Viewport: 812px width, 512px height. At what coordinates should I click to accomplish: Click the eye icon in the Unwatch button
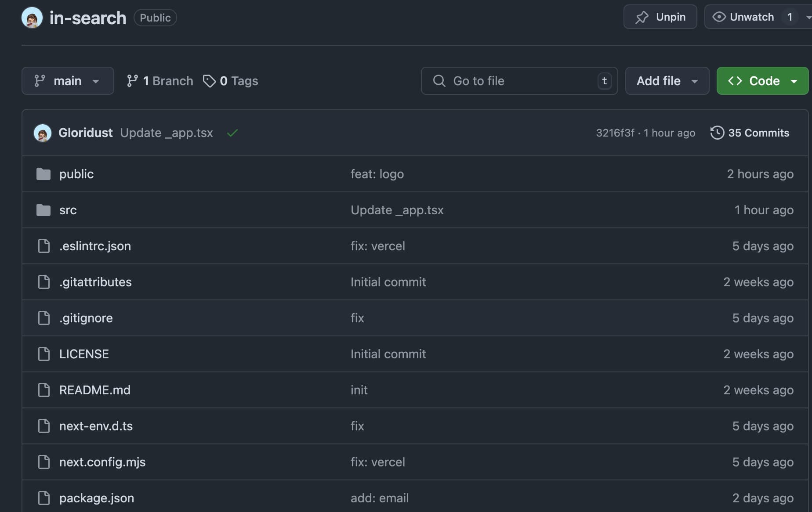pyautogui.click(x=719, y=17)
